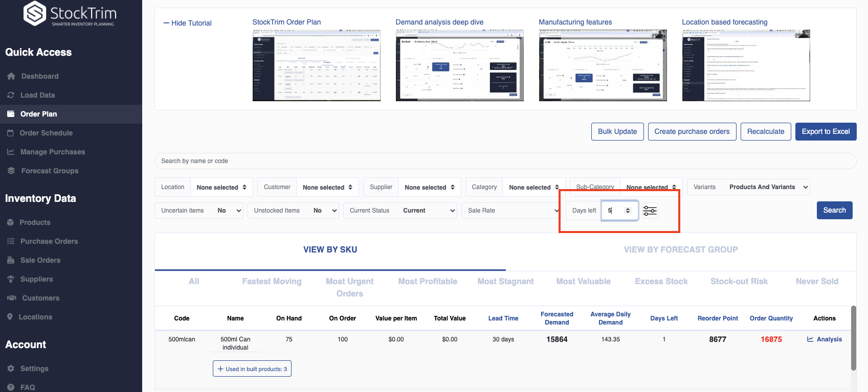
Task: Click the Bulk Update button
Action: 617,131
